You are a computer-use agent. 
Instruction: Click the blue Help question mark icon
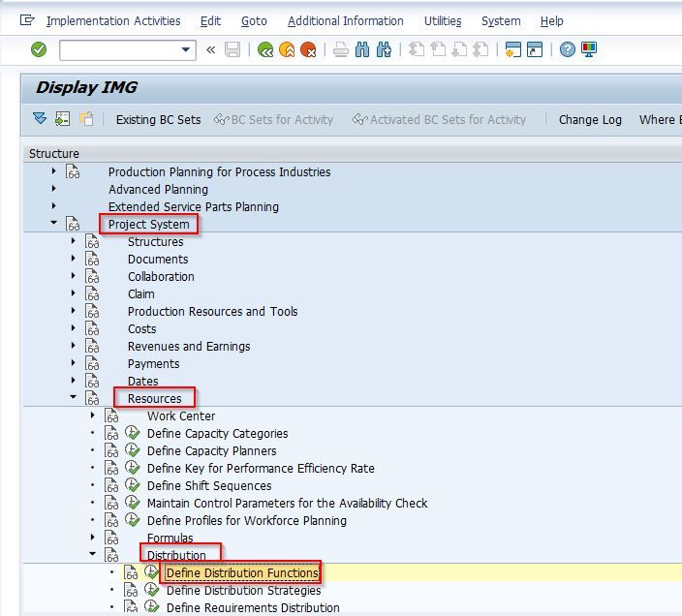[x=567, y=50]
